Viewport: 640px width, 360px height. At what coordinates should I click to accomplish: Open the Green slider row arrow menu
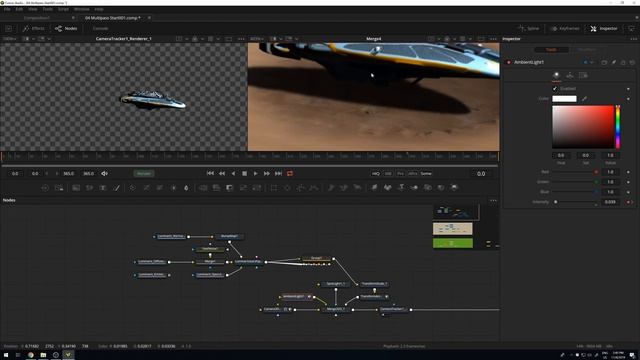click(628, 182)
